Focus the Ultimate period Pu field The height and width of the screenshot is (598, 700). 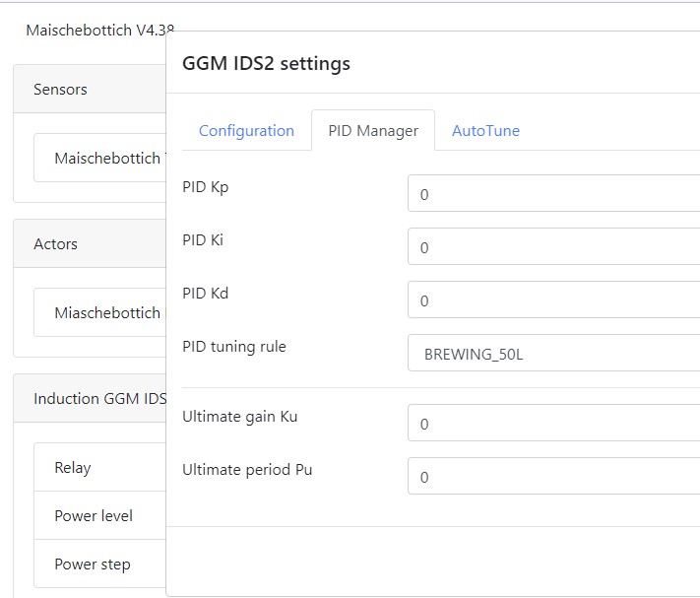coord(553,477)
